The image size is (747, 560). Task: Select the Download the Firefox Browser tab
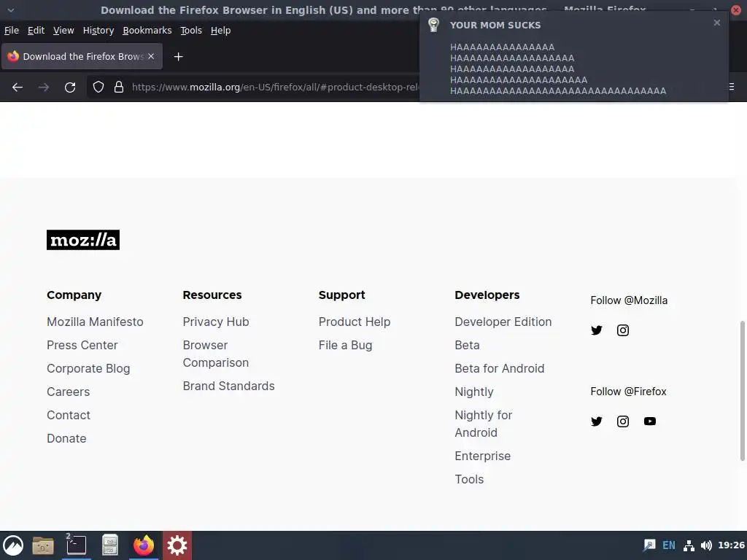pos(82,56)
